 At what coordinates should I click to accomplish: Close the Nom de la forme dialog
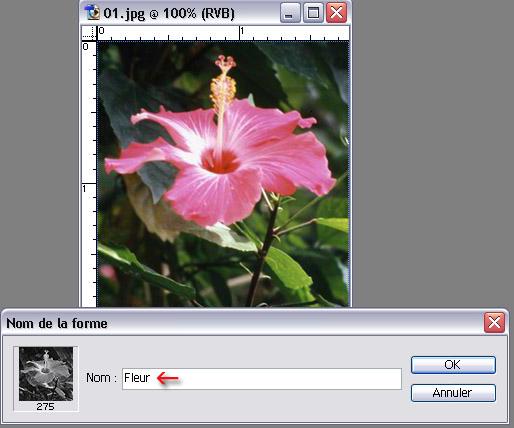point(494,322)
